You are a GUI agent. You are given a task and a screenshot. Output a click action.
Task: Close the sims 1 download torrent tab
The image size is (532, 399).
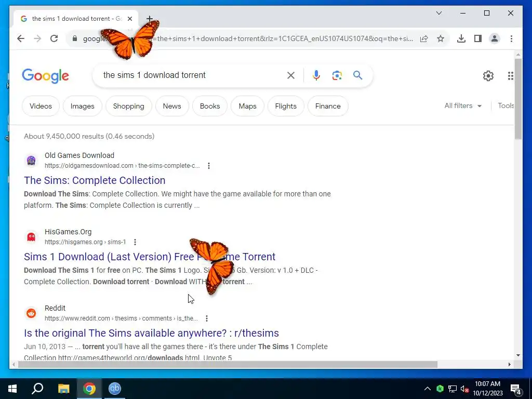[129, 19]
